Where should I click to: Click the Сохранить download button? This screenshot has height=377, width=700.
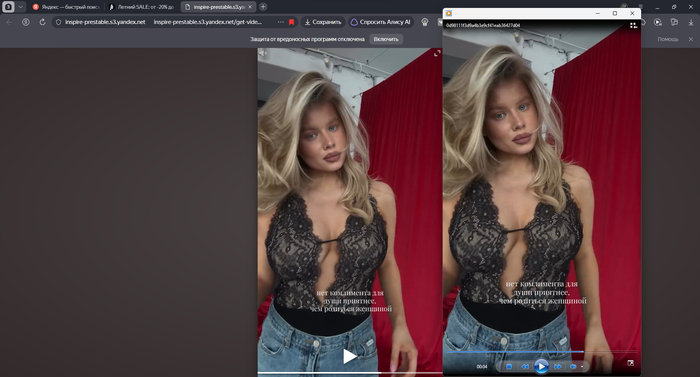[x=323, y=22]
